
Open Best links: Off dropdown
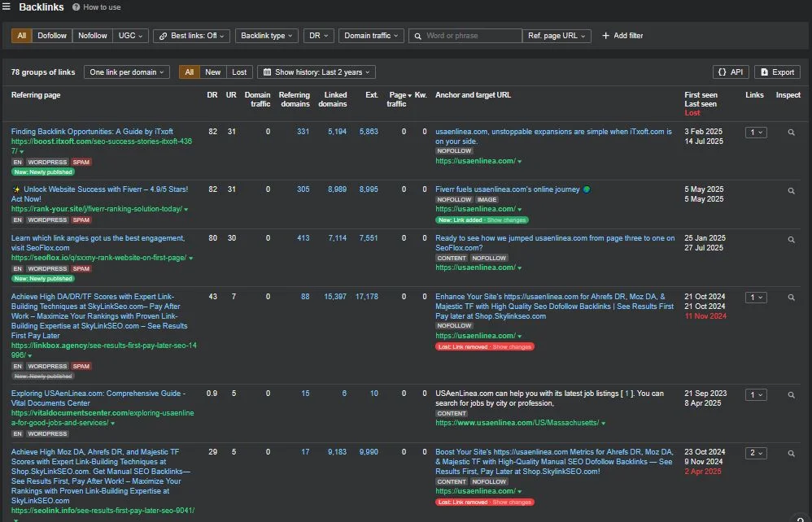pos(191,36)
